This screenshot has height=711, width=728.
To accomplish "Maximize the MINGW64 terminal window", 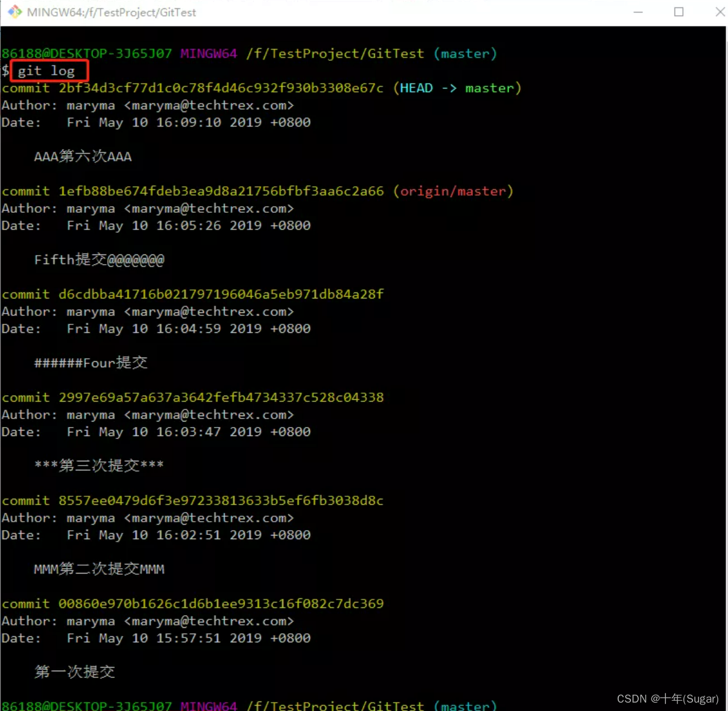I will (x=679, y=12).
